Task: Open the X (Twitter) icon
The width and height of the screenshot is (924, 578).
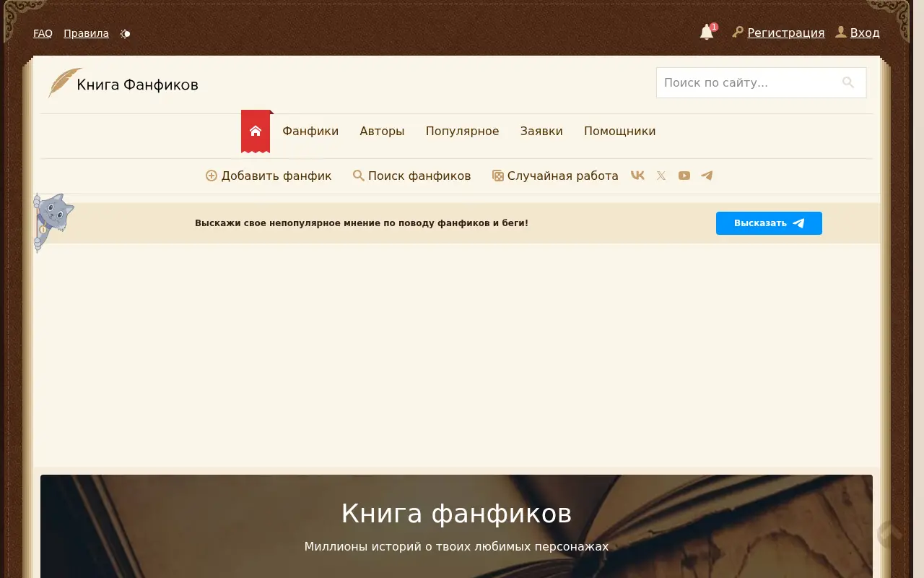Action: [661, 176]
